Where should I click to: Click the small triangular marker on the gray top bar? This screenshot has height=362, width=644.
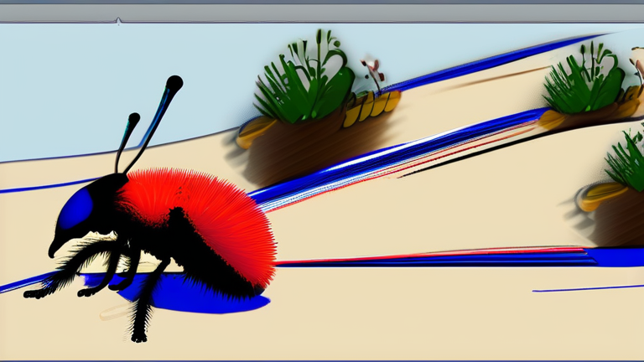[118, 20]
